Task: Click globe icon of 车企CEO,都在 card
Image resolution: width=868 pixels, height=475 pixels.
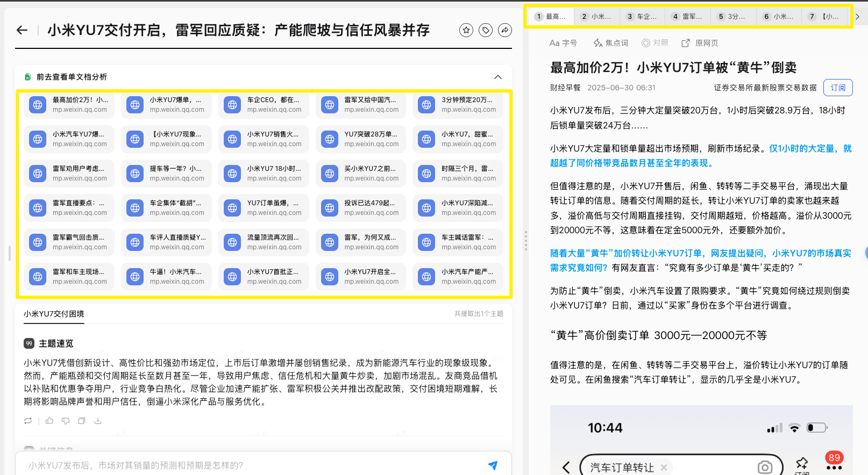Action: (x=232, y=105)
